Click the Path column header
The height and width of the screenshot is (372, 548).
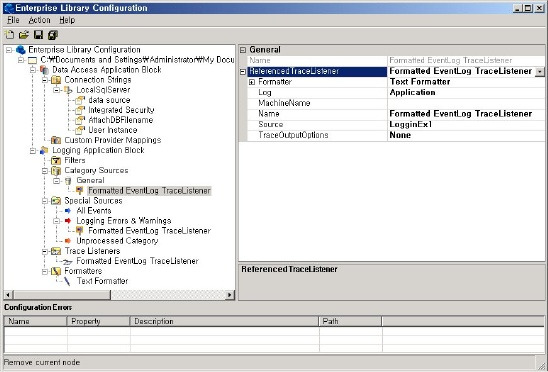tap(351, 321)
